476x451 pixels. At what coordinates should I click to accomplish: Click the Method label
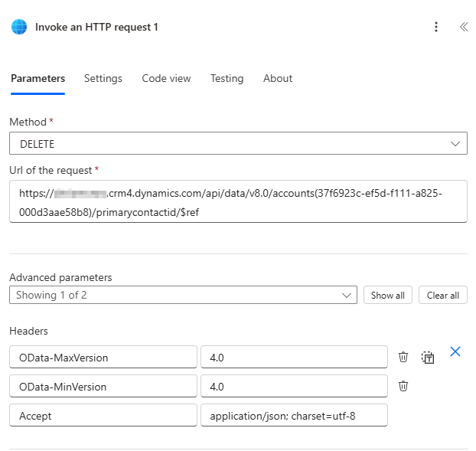pyautogui.click(x=28, y=122)
